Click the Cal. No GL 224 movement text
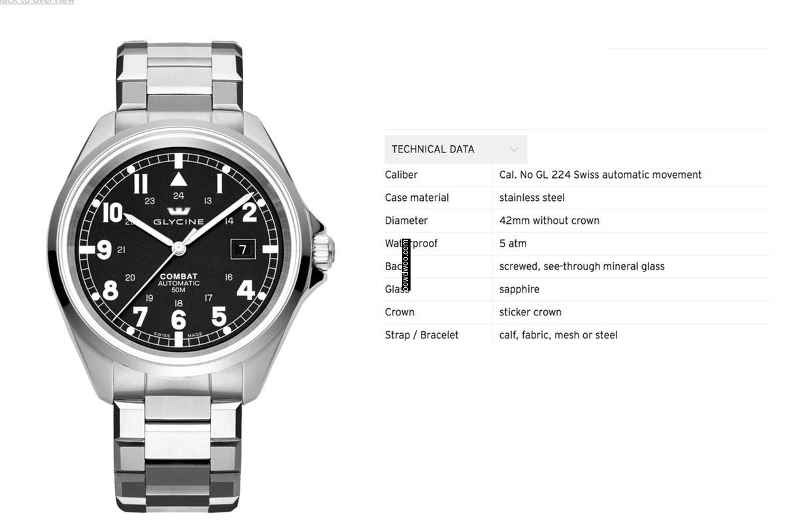The width and height of the screenshot is (812, 530). pos(600,175)
